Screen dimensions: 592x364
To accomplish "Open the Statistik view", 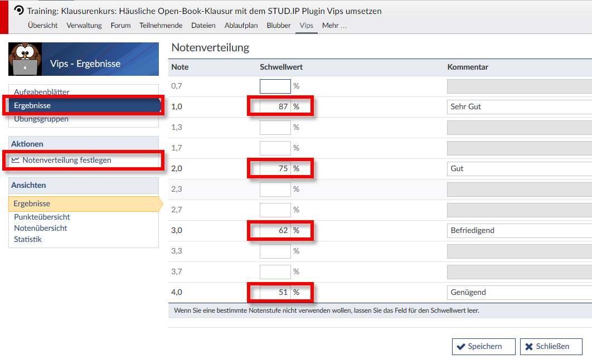I will pyautogui.click(x=27, y=239).
